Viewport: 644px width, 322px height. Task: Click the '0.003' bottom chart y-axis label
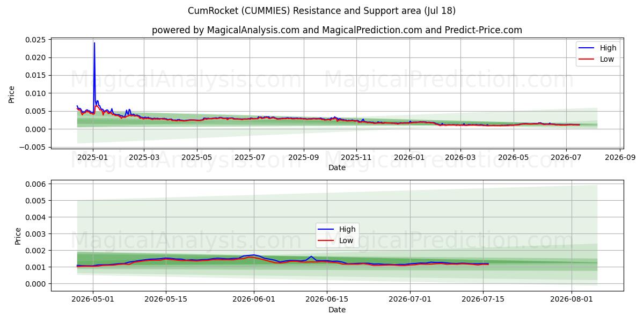pos(36,234)
